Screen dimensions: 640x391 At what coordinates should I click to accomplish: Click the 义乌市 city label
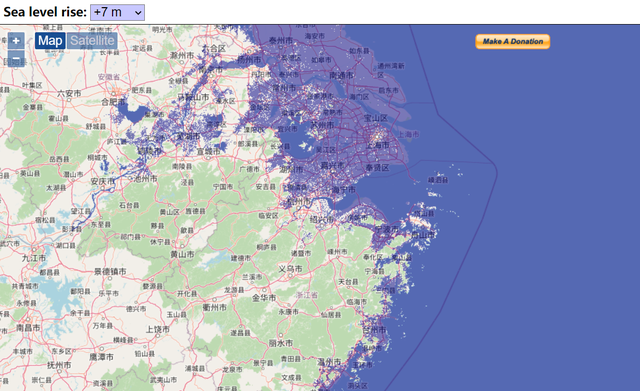[290, 269]
